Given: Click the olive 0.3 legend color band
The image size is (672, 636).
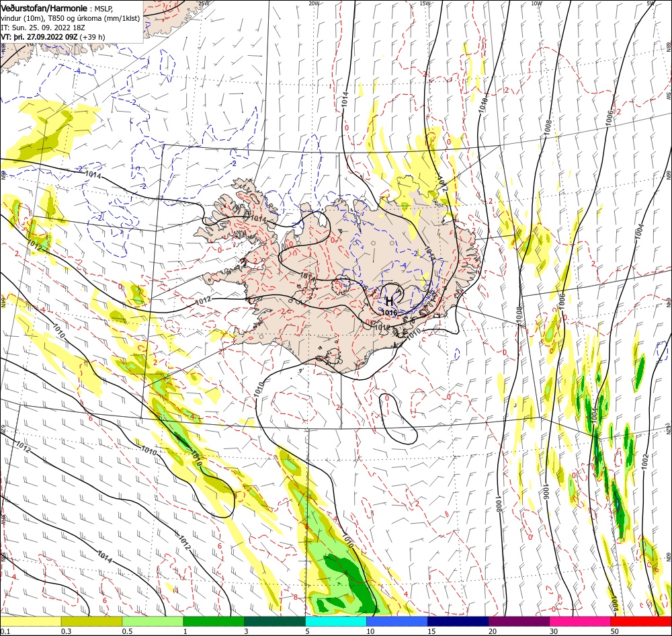Looking at the screenshot, I should (91, 621).
